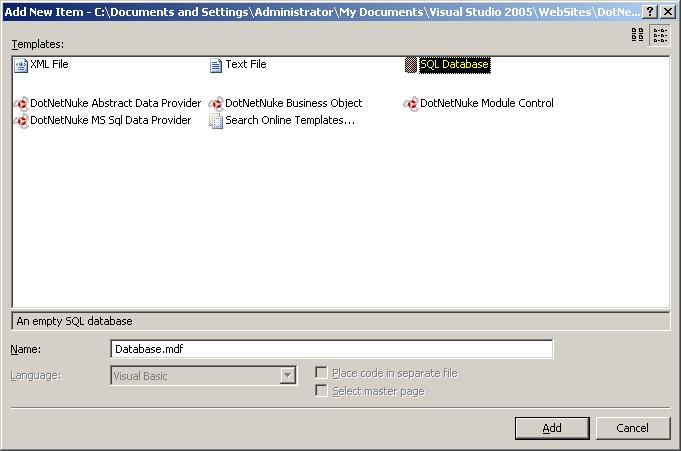This screenshot has height=451, width=681.
Task: Click the SQL Database template icon
Action: tap(411, 65)
